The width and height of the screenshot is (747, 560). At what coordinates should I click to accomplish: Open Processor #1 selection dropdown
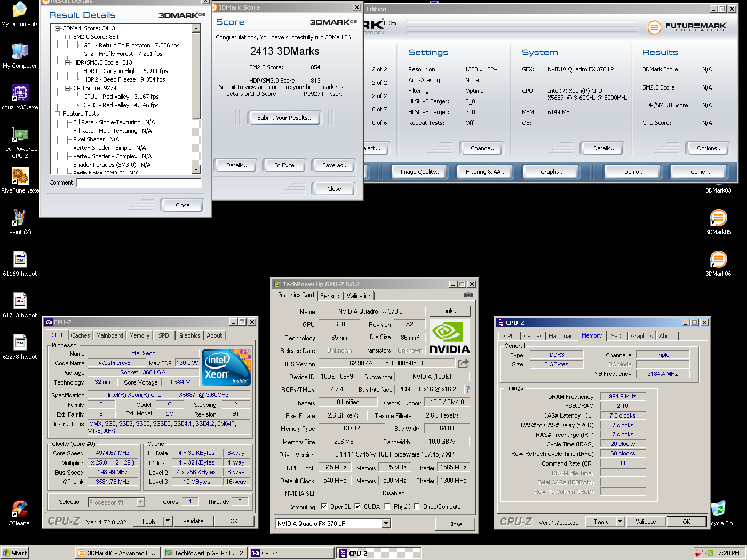point(141,502)
